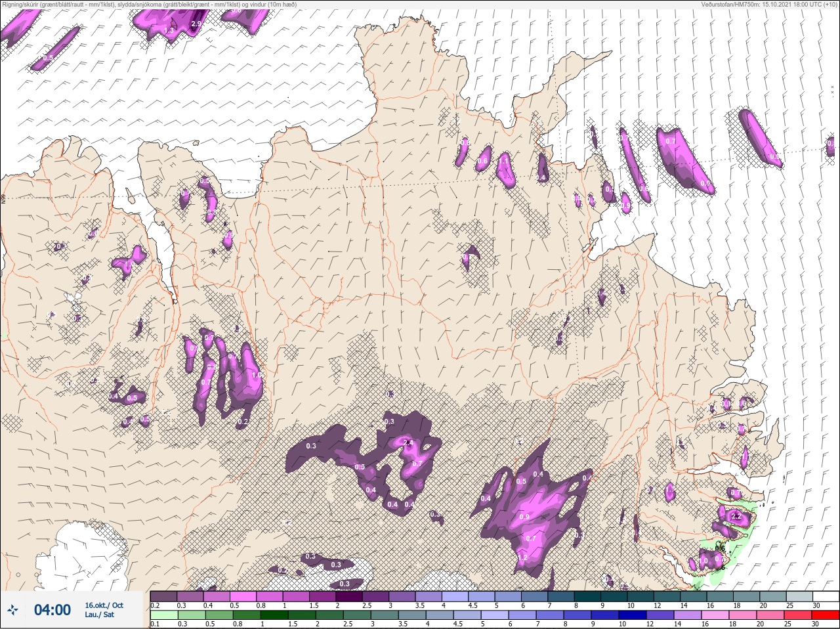Select upper legend dark purple swatch 2 to 2.5
Image resolution: width=840 pixels, height=629 pixels.
349,596
